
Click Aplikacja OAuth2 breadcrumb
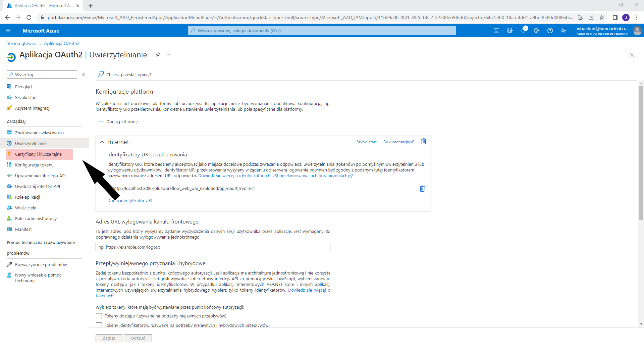(x=62, y=43)
